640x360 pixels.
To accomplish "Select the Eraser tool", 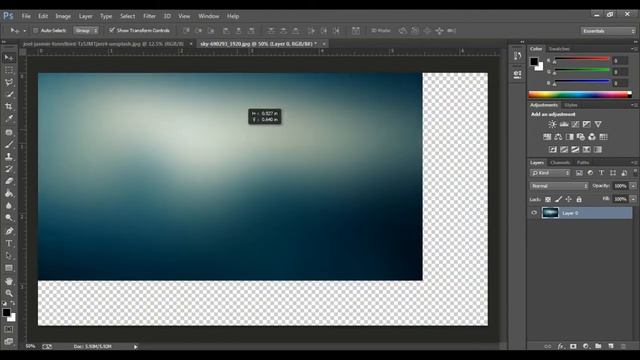I will click(x=9, y=181).
